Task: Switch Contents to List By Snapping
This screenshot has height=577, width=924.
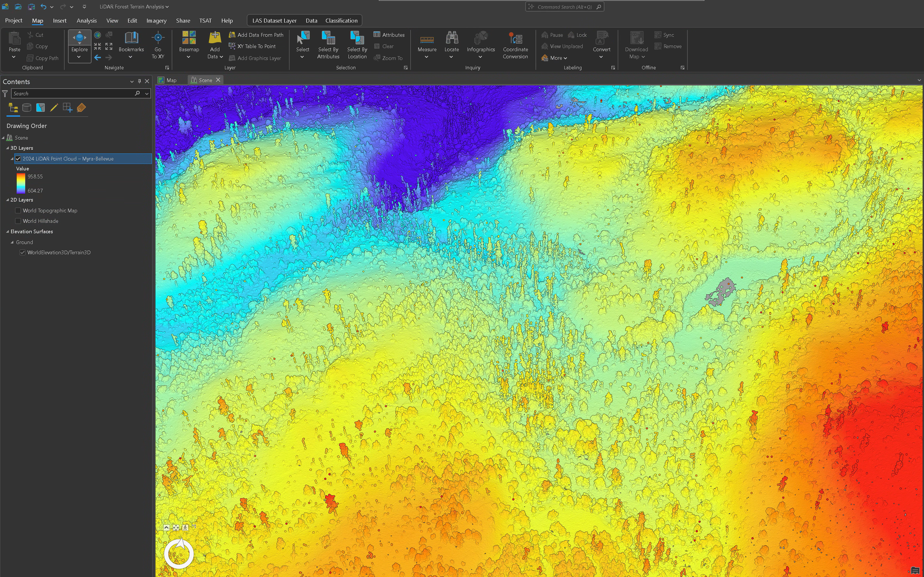Action: [x=68, y=108]
